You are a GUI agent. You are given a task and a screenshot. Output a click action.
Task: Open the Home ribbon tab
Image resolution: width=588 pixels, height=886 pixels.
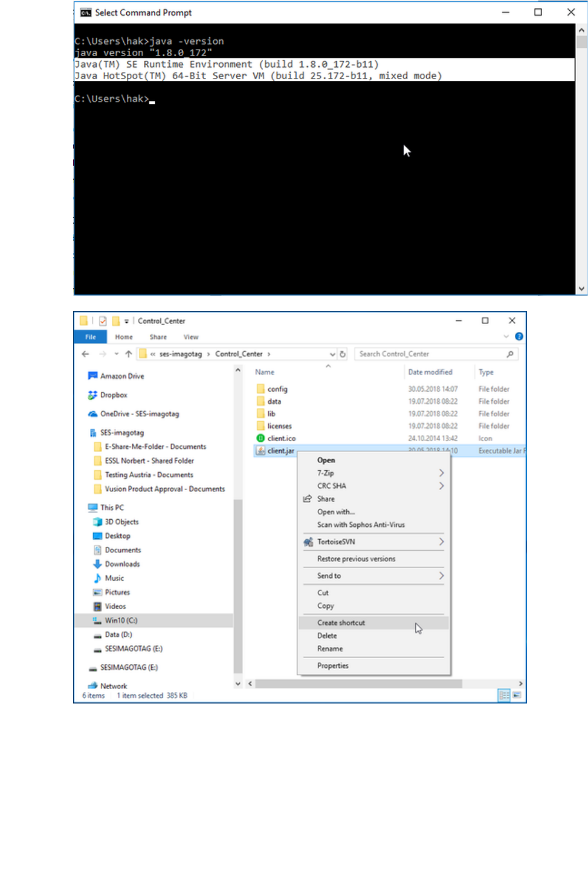[124, 337]
